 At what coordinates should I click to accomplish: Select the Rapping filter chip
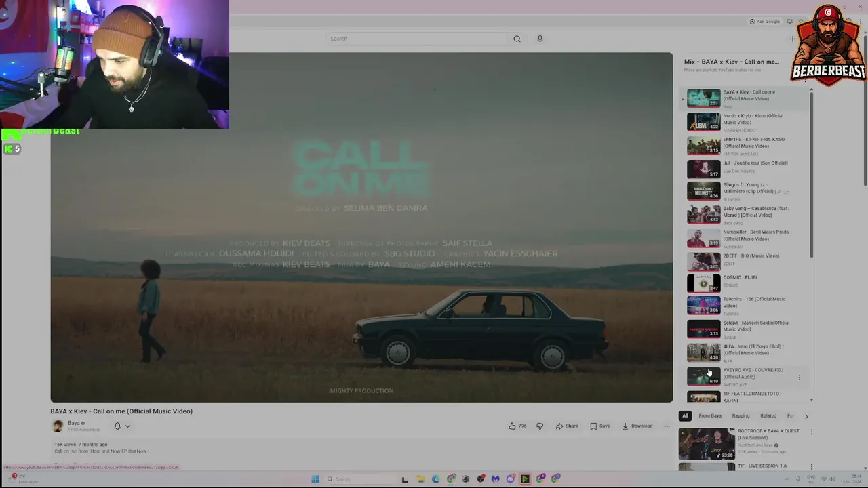pos(741,416)
